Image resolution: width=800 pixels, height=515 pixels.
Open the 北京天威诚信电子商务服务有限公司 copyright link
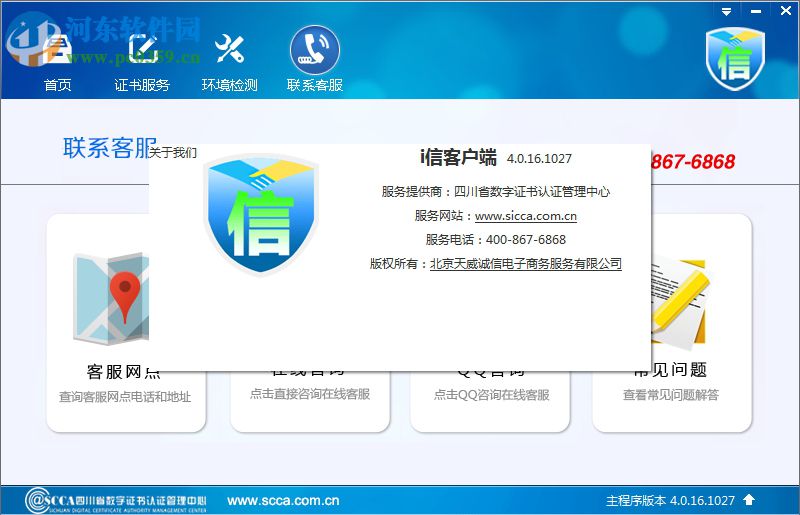526,263
